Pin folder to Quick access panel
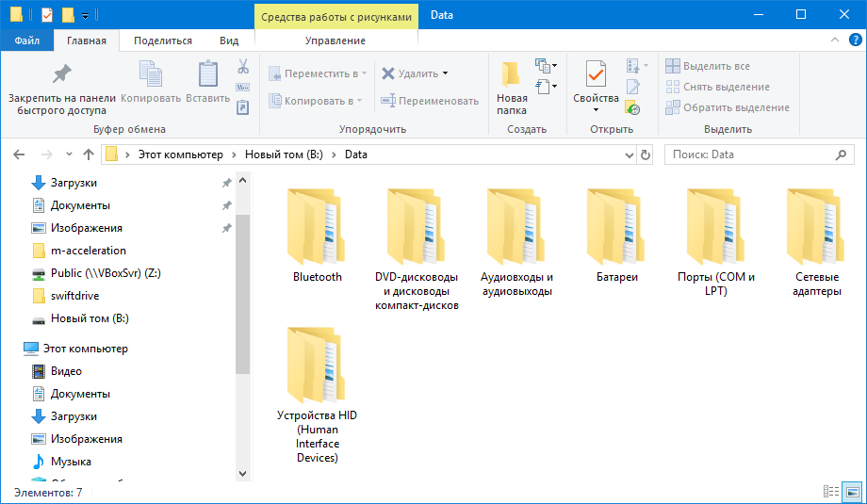Image resolution: width=867 pixels, height=504 pixels. 62,89
